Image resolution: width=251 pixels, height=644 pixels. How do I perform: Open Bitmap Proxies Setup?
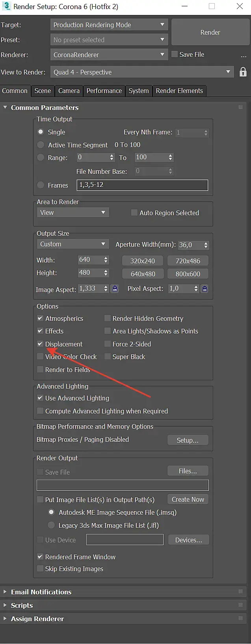click(188, 440)
